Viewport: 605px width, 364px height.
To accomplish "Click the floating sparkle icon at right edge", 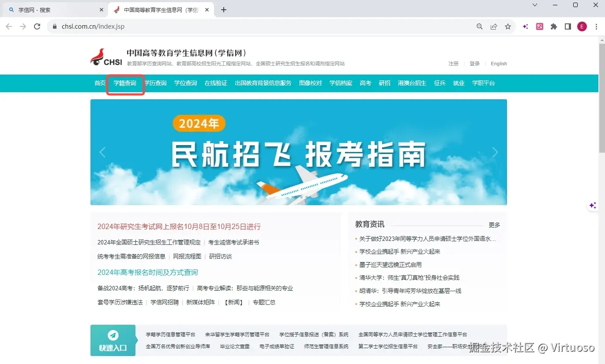I will [x=593, y=206].
